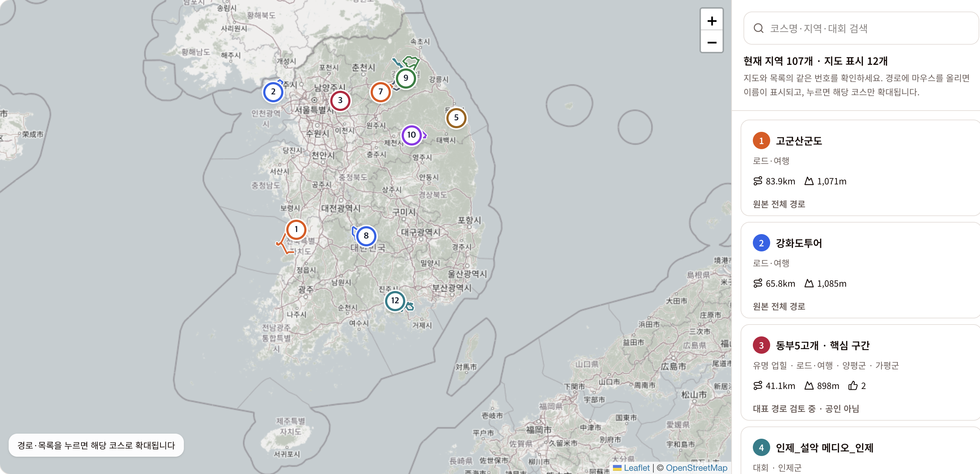980x474 pixels.
Task: Select map marker number 7
Action: pos(380,91)
